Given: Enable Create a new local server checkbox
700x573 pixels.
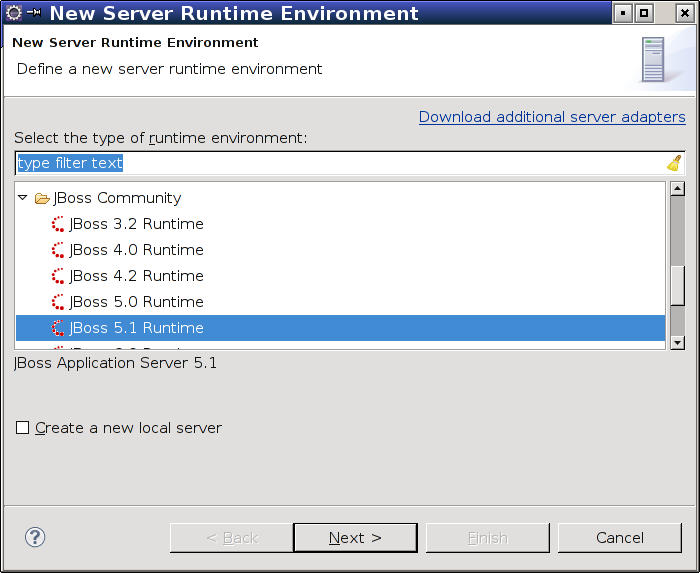Looking at the screenshot, I should point(22,428).
